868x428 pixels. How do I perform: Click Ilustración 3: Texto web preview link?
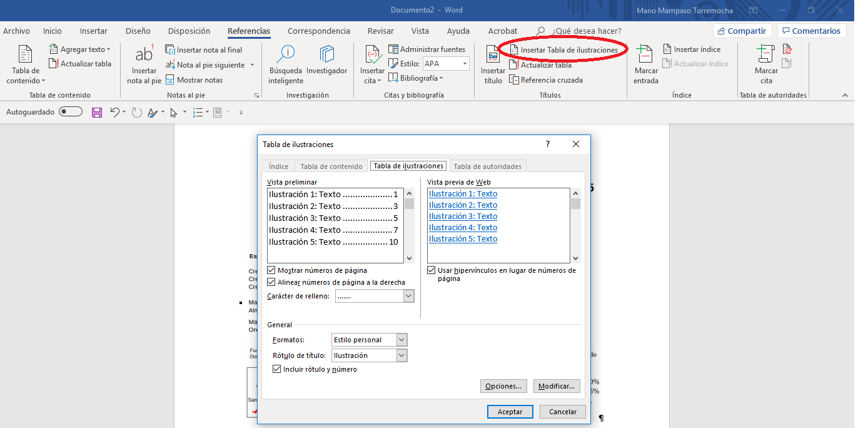point(463,217)
